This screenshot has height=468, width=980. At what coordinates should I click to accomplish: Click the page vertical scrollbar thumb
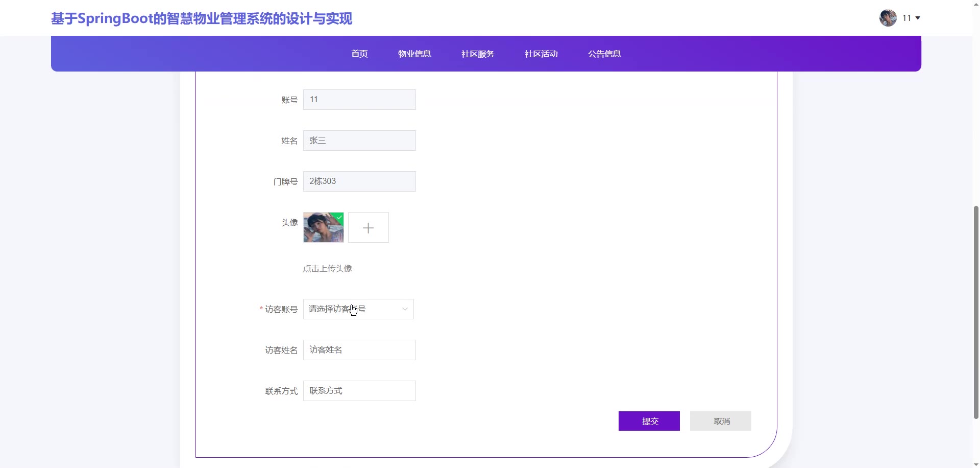[x=976, y=312]
